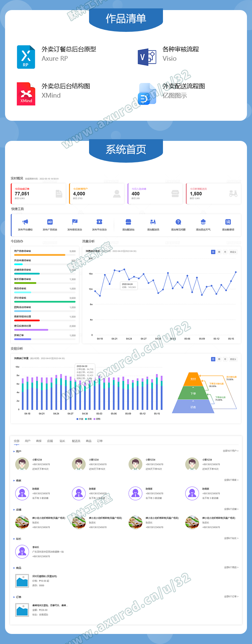Click the 添加恶劣天气 cloud icon
Screen dimensions: 252x644
(203, 222)
